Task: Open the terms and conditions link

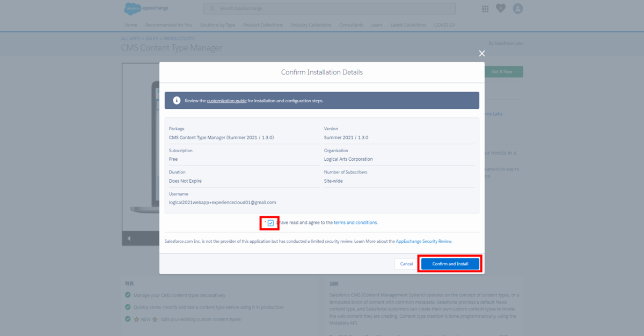Action: click(355, 222)
